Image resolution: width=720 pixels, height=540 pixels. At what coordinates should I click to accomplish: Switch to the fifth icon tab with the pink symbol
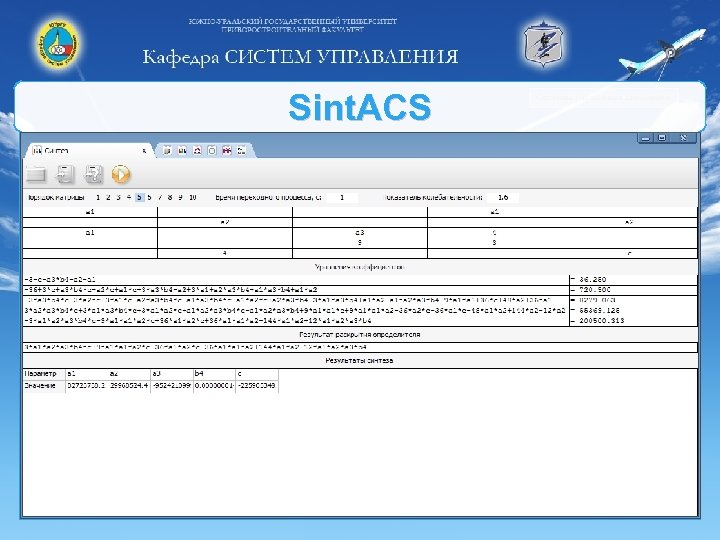pyautogui.click(x=227, y=151)
